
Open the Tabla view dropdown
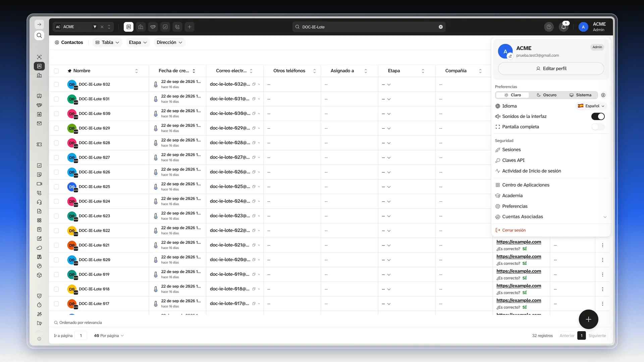click(107, 43)
